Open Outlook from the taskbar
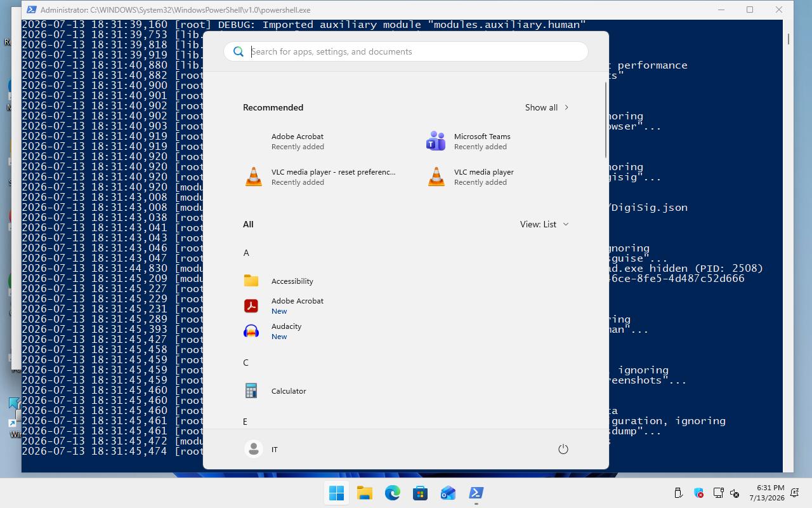 [448, 493]
